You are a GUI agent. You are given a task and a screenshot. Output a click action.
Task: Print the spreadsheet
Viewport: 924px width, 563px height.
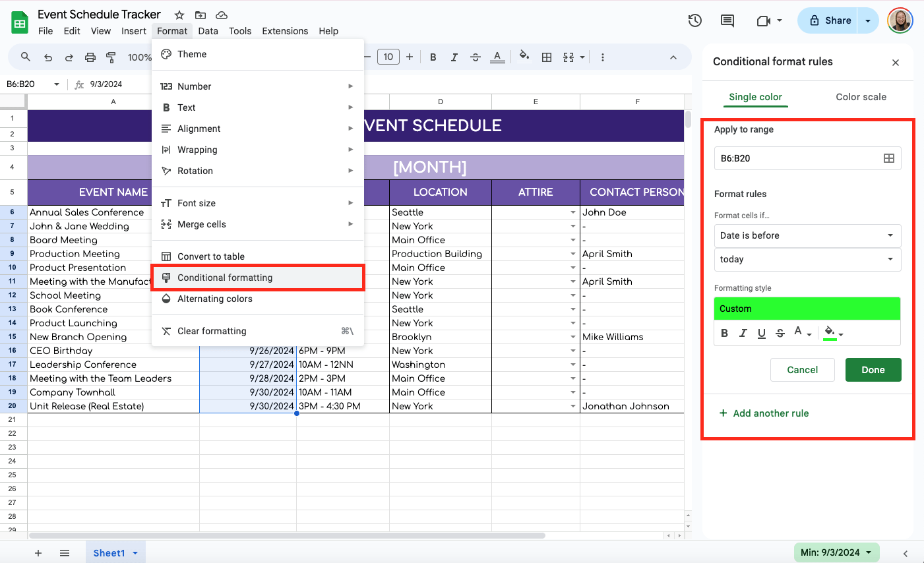[90, 57]
